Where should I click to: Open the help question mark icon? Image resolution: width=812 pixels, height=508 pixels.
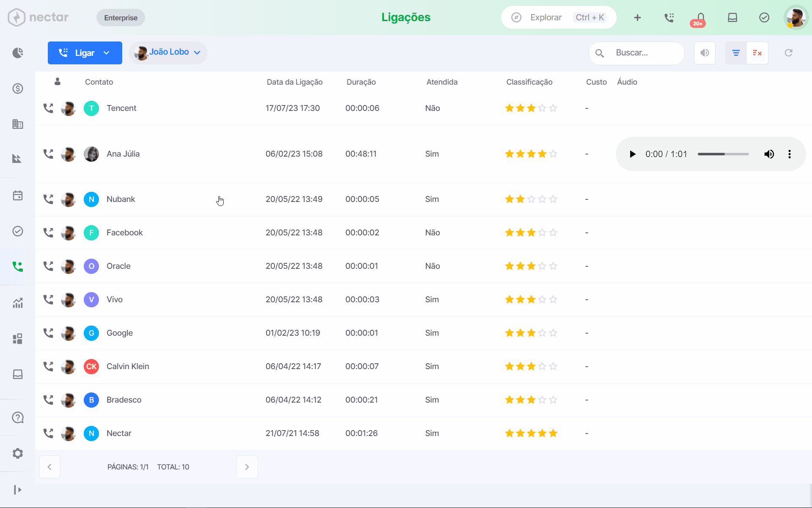pos(17,417)
